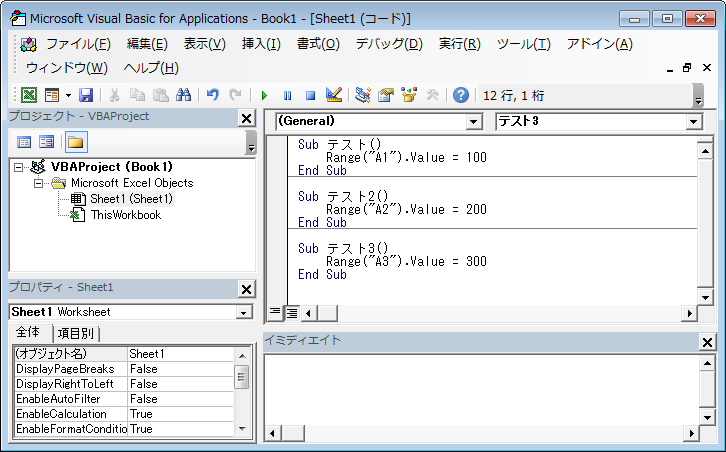
Task: Click inside the Immediate window text area
Action: (481, 390)
